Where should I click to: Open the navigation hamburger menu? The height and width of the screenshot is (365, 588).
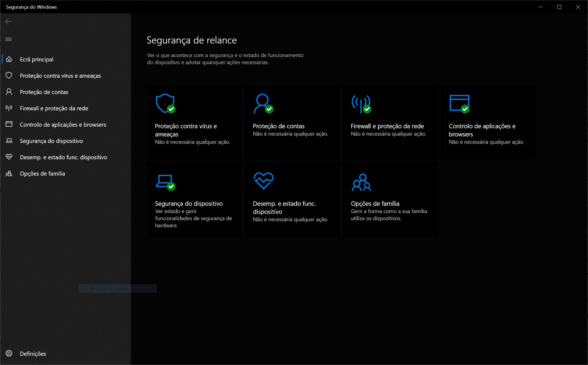[x=8, y=39]
